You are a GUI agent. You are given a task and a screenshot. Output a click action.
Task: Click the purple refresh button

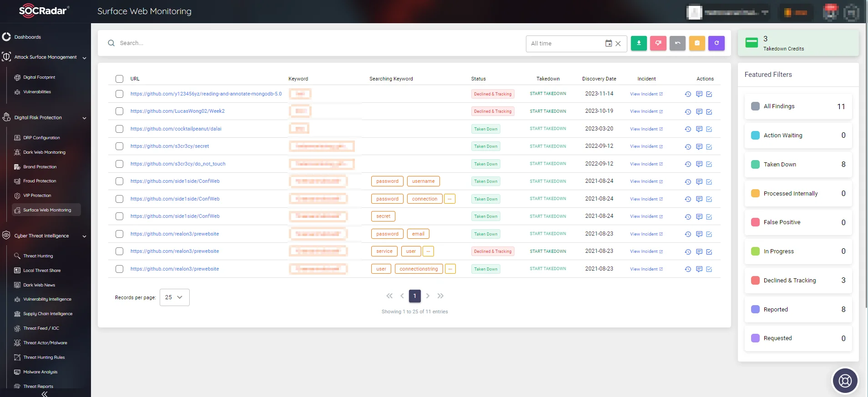pos(717,43)
